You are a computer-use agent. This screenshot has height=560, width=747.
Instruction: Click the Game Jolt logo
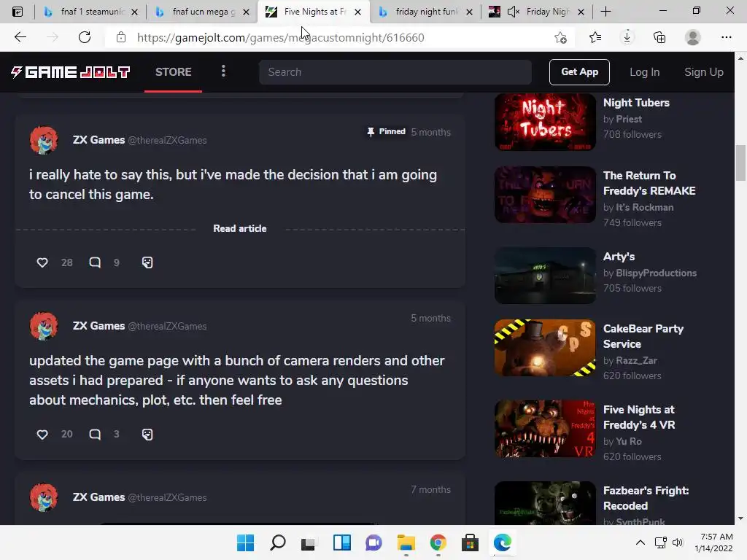71,72
